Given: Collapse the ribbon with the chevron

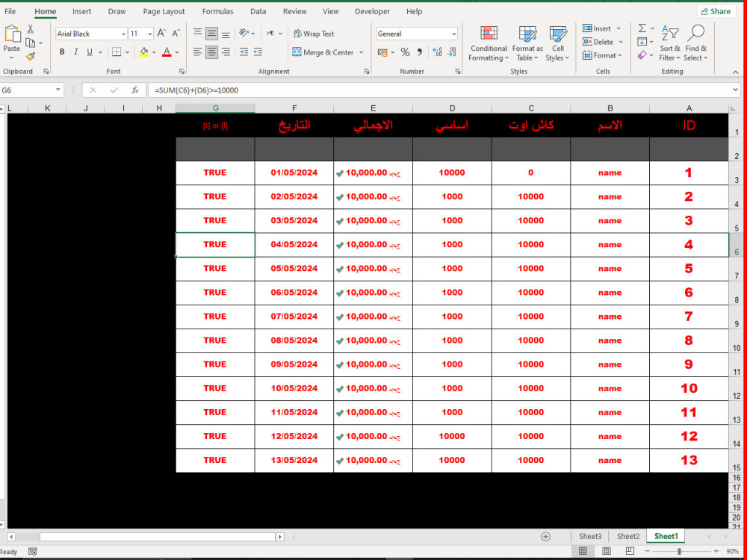Looking at the screenshot, I should click(x=736, y=72).
